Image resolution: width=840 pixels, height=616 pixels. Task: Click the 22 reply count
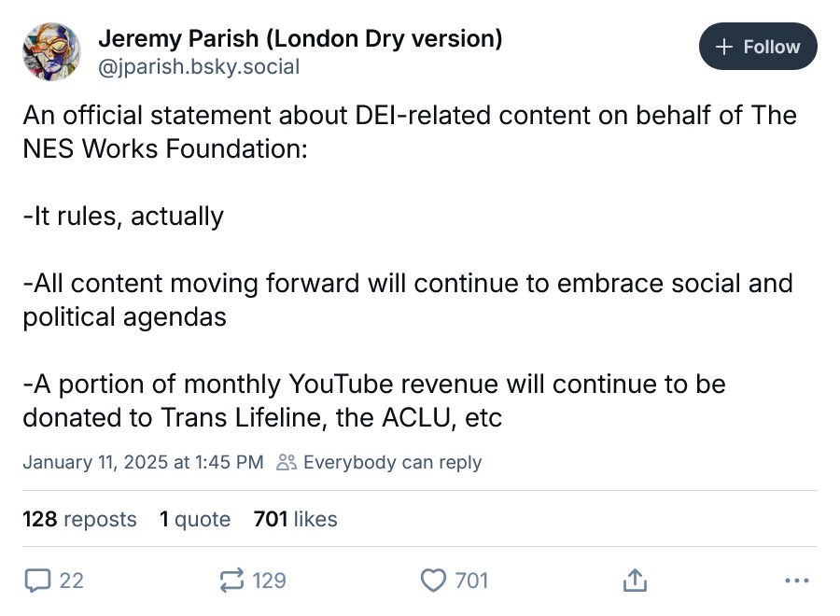pos(71,581)
